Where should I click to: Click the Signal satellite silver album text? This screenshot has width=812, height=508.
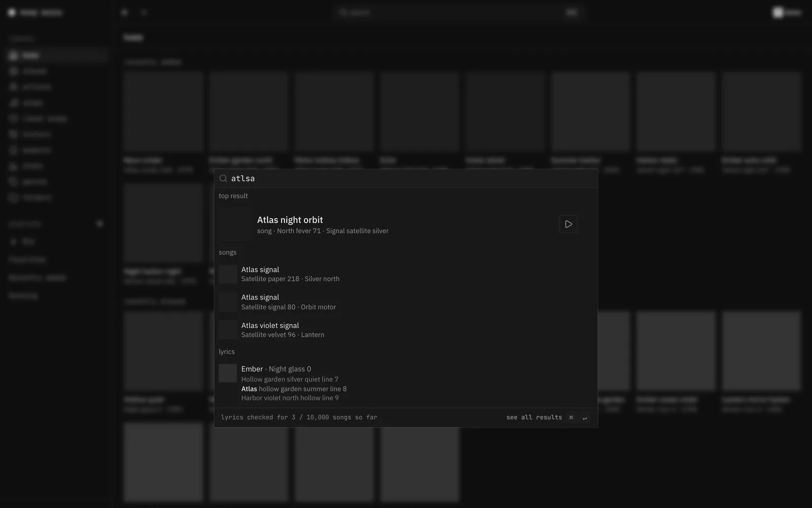click(x=357, y=231)
